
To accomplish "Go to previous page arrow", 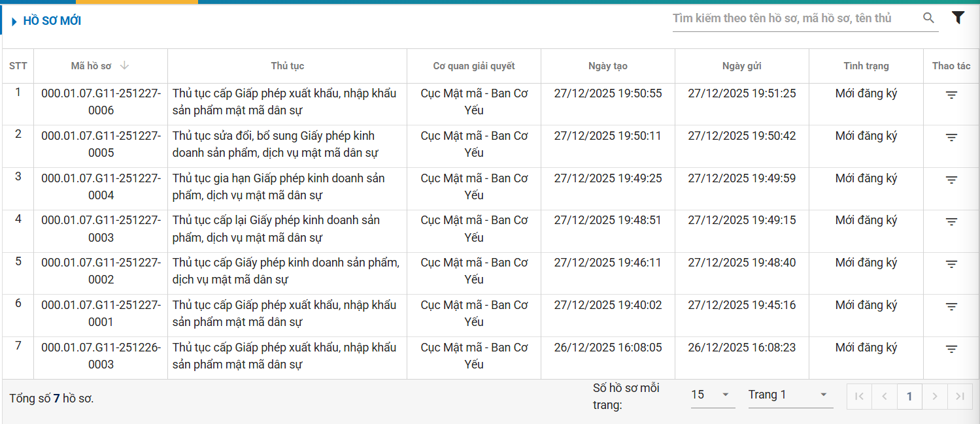I will [x=884, y=396].
